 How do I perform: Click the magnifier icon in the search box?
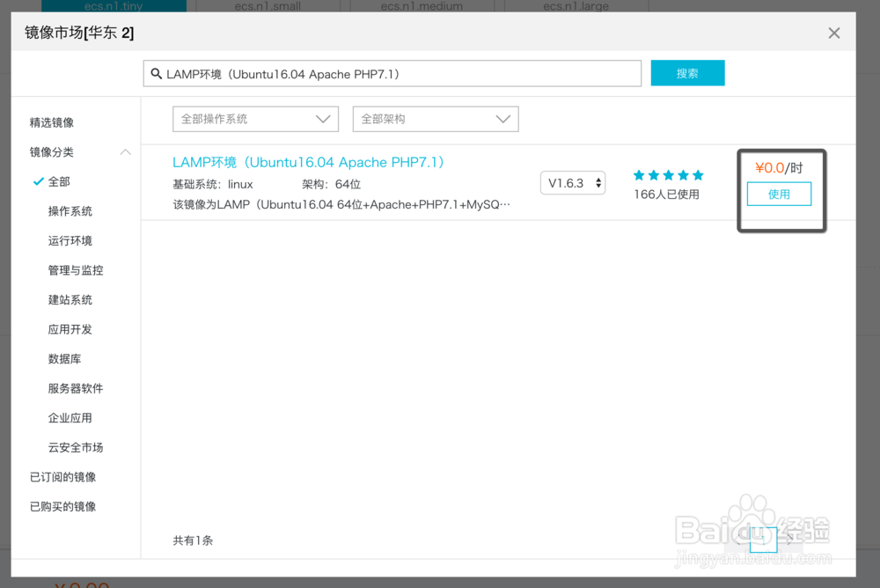[x=157, y=74]
